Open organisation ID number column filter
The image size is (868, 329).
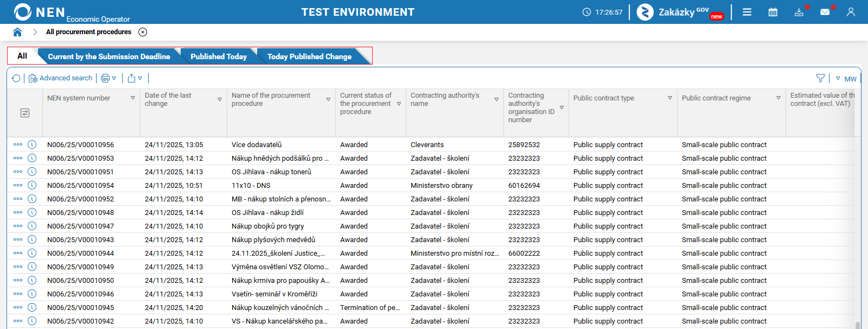click(x=561, y=107)
